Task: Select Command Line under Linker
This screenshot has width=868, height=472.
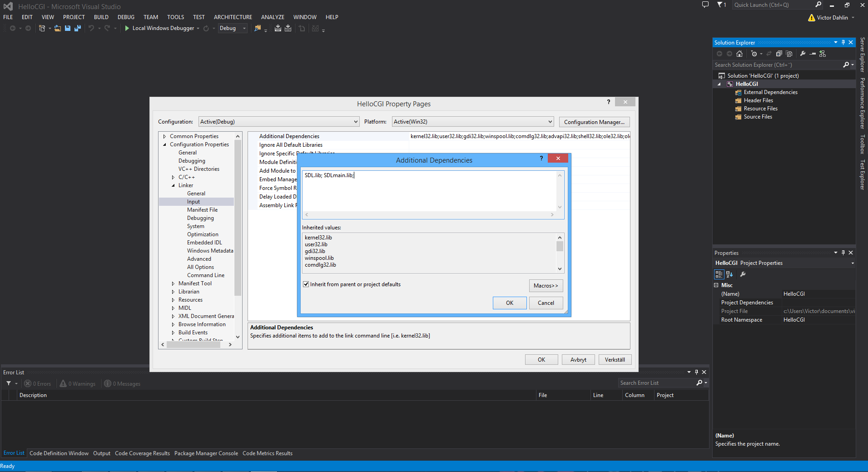Action: [x=206, y=275]
